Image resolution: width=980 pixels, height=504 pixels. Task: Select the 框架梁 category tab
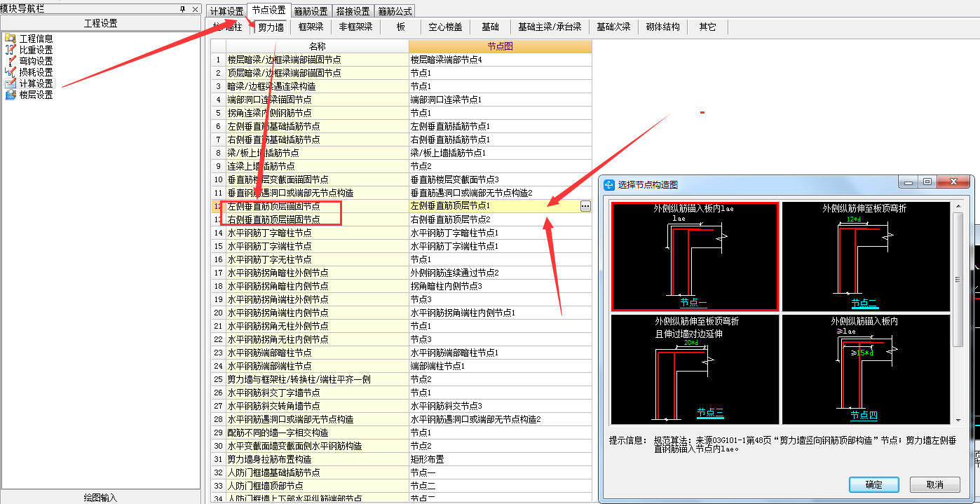(311, 27)
